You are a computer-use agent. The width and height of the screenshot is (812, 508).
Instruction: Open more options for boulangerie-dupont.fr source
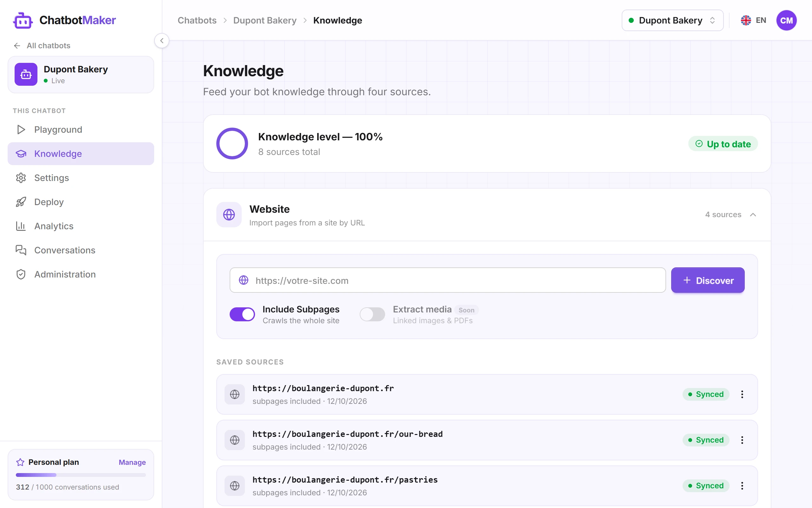click(742, 394)
